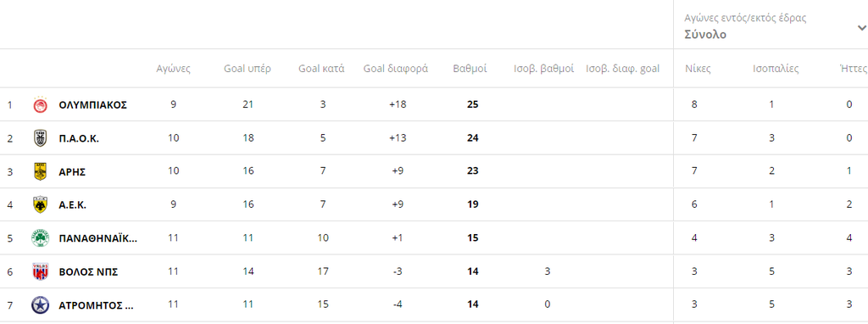
Task: Select the ΑΡΗΣ team name
Action: pyautogui.click(x=72, y=171)
